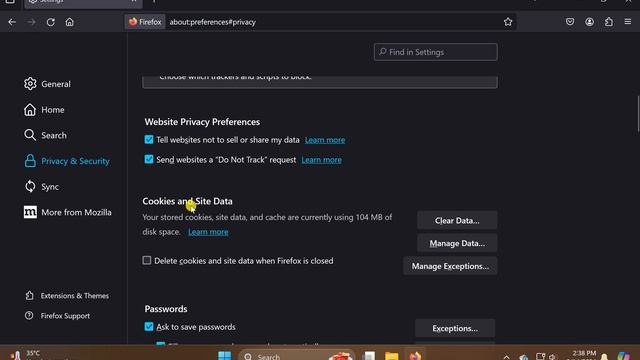Open the Extensions & Themes link
The height and width of the screenshot is (360, 640).
75,296
